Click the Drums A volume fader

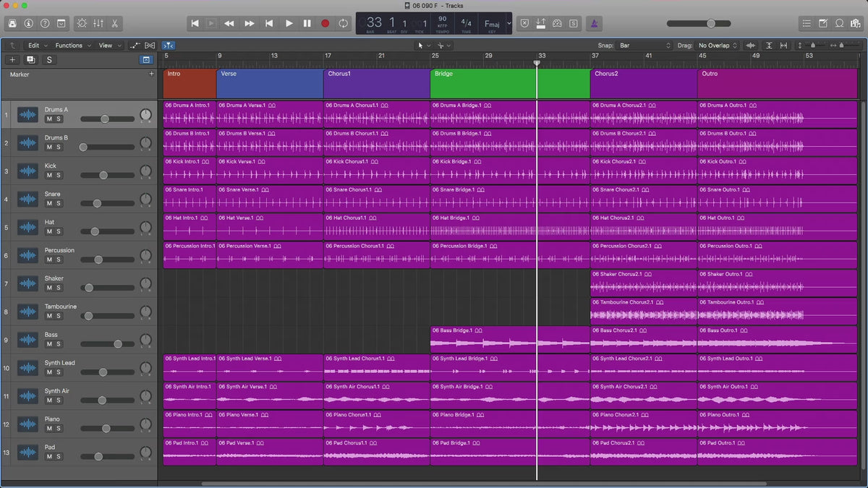(x=105, y=119)
